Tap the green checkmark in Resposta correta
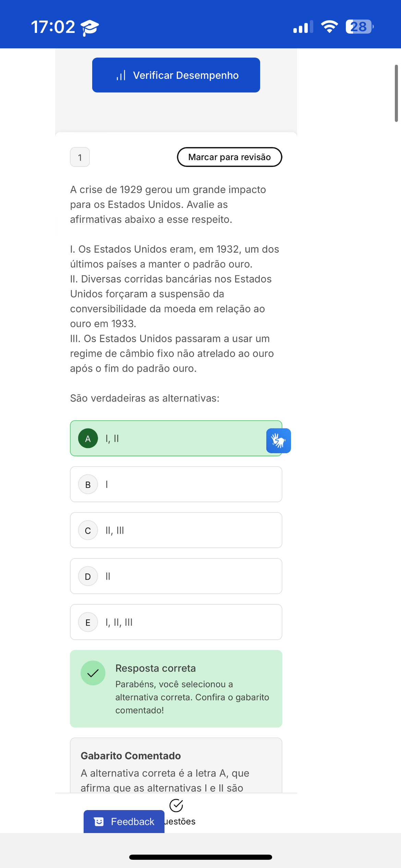Screen dimensions: 401x868 [93, 673]
